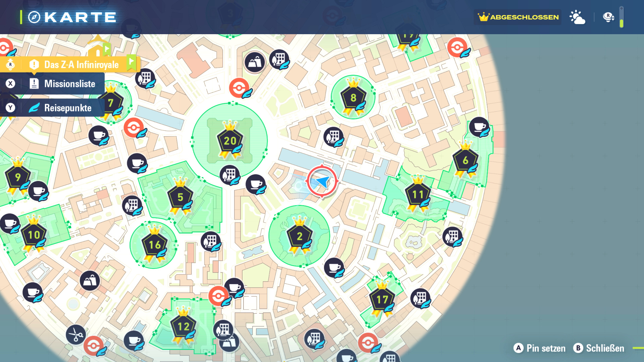Click the Das Z-A Infiniroyale mission banner

coord(80,64)
